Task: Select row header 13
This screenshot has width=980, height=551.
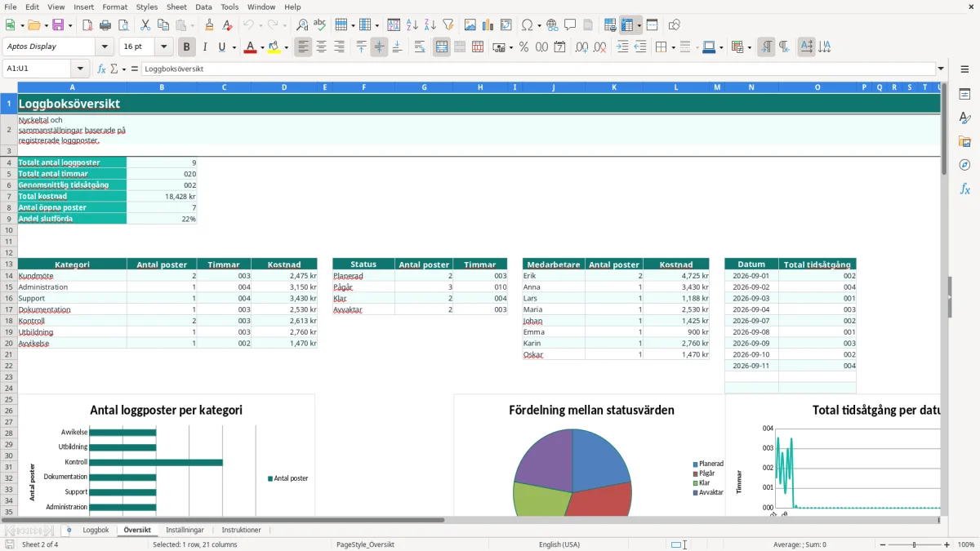Action: click(9, 264)
